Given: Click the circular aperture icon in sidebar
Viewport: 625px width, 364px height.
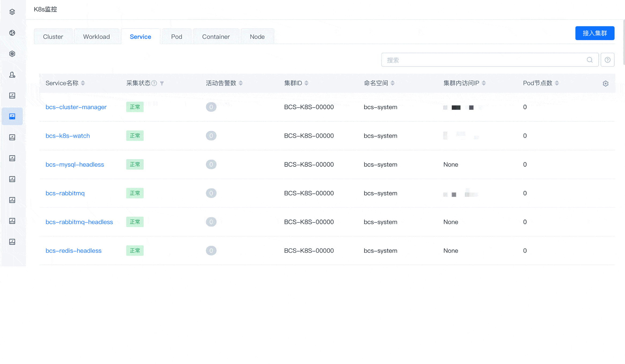Looking at the screenshot, I should pyautogui.click(x=12, y=33).
